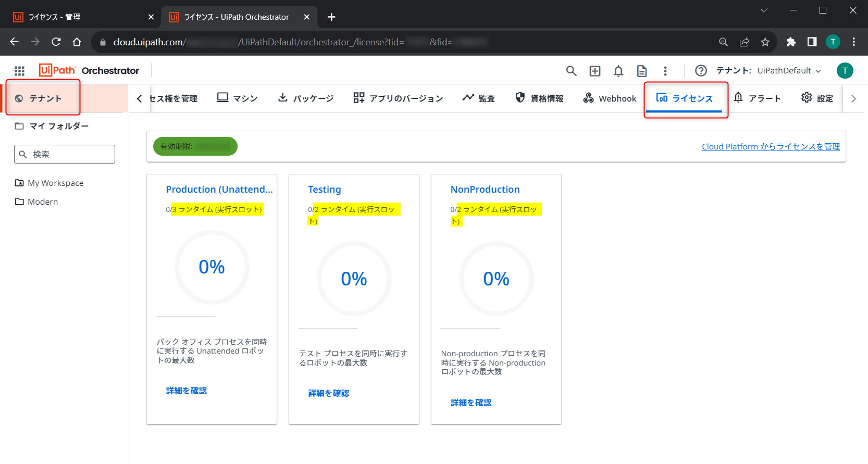Click the Production (Unattend... card title
Viewport: 868px width, 464px height.
click(219, 190)
